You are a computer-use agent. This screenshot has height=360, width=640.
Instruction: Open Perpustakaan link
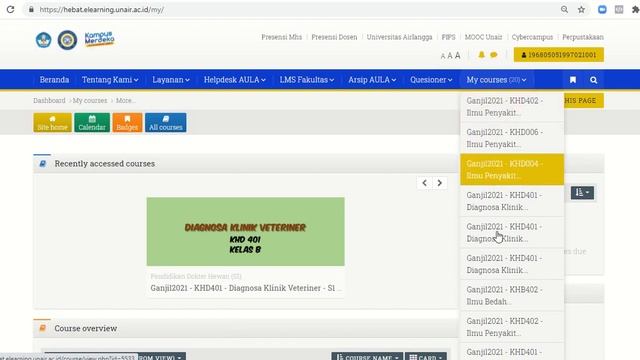(583, 37)
